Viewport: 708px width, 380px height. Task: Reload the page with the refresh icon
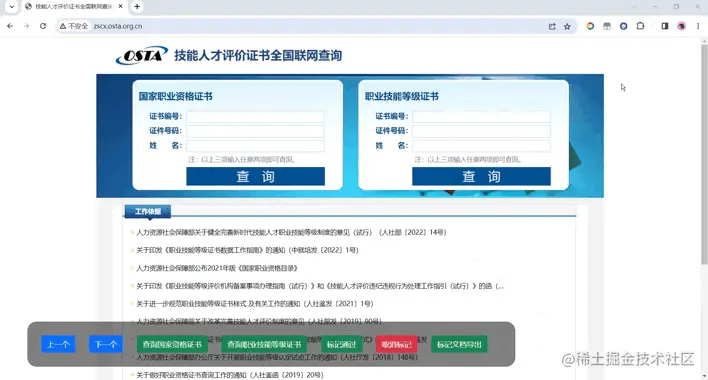43,26
